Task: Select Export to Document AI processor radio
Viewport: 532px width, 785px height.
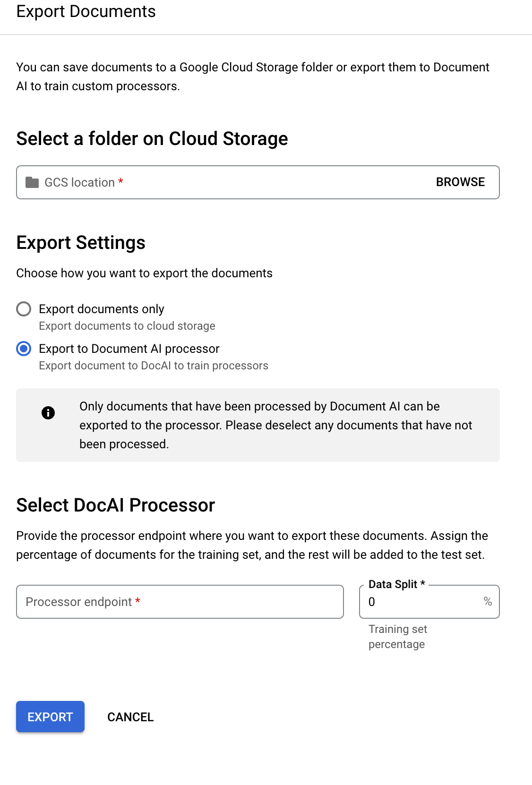Action: [x=24, y=349]
